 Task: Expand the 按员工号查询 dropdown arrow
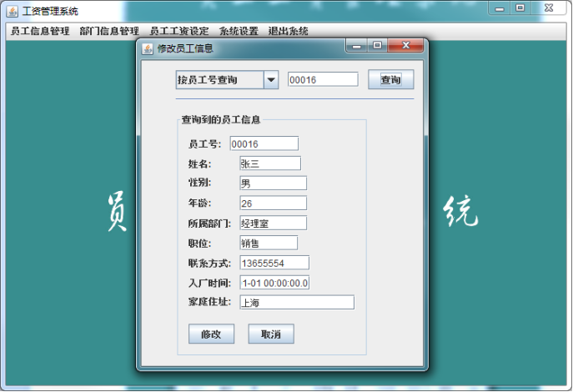point(271,79)
